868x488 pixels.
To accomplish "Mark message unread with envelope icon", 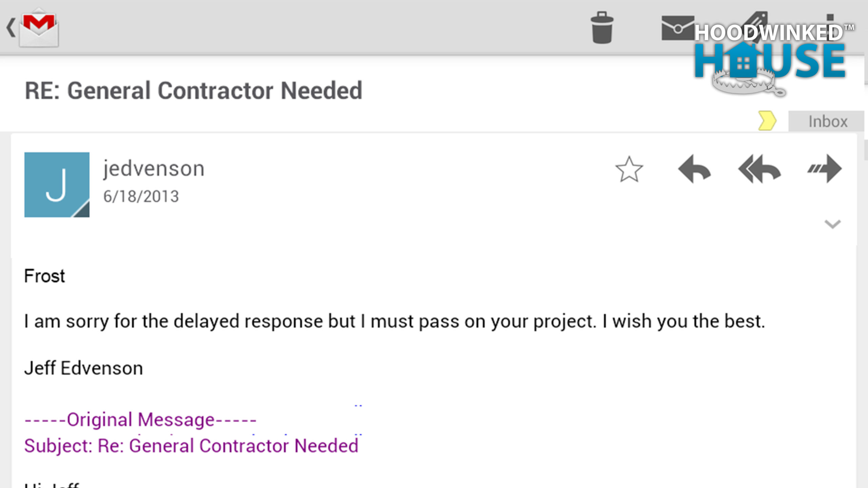I will point(677,28).
